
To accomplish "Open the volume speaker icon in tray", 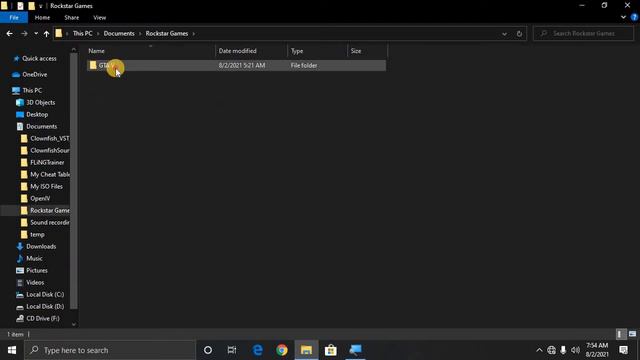I will point(576,350).
